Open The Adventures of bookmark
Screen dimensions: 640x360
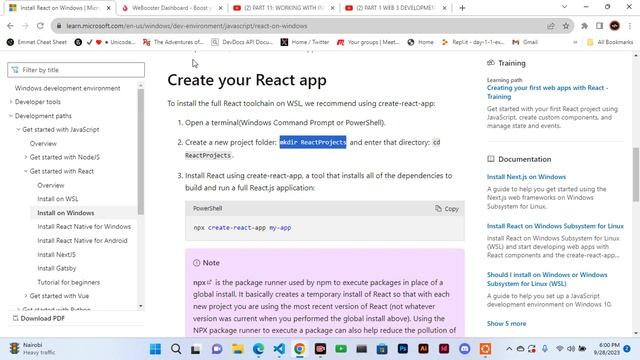173,42
